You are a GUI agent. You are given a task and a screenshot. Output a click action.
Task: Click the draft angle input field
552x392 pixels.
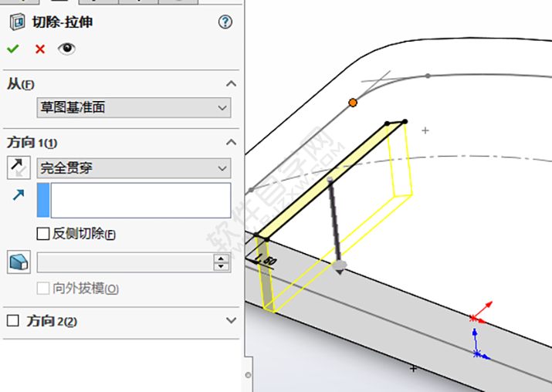point(125,262)
